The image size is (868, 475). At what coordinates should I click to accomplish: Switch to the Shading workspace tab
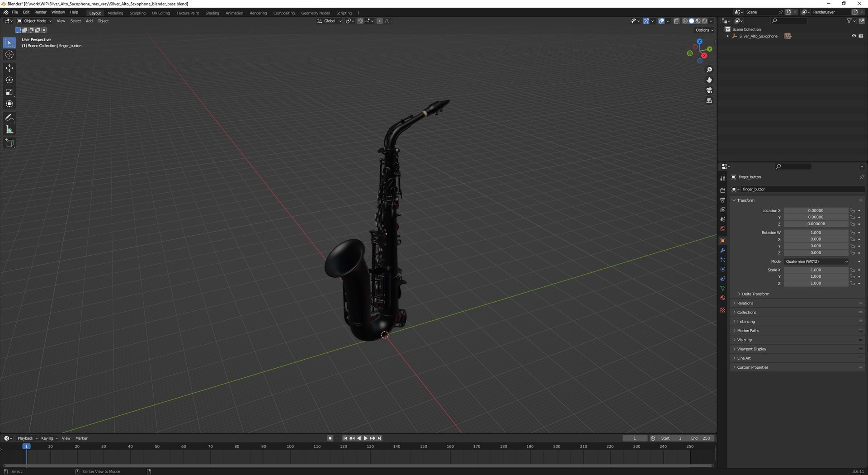[212, 13]
